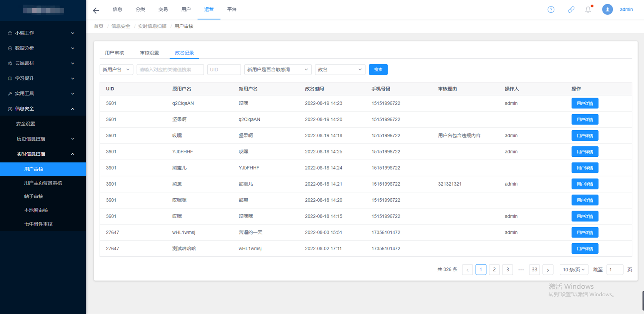Go to pagination page 3
Screen dimensions: 644x314
[x=508, y=270]
